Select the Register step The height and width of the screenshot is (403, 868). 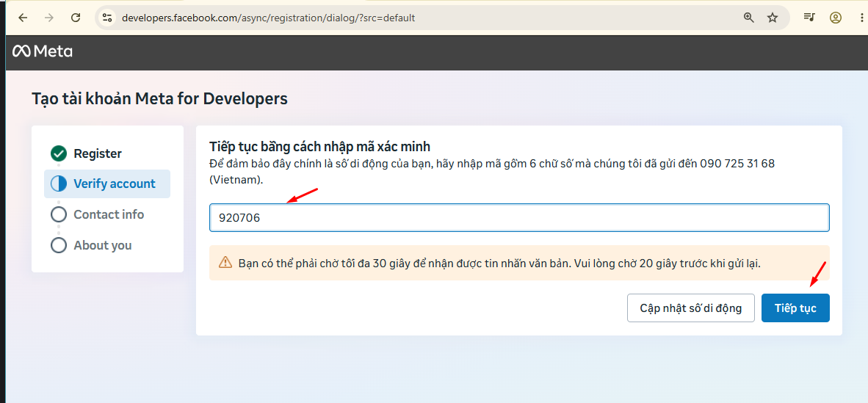coord(107,153)
